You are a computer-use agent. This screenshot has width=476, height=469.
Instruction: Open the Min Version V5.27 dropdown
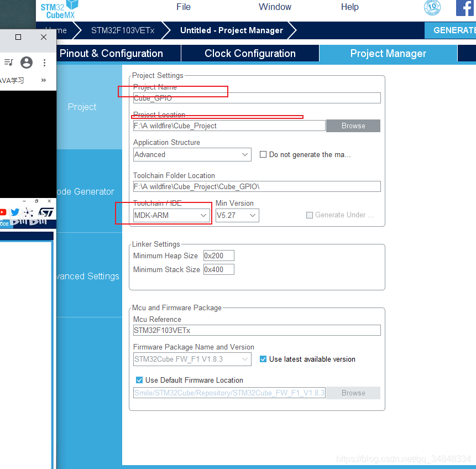[x=237, y=215]
